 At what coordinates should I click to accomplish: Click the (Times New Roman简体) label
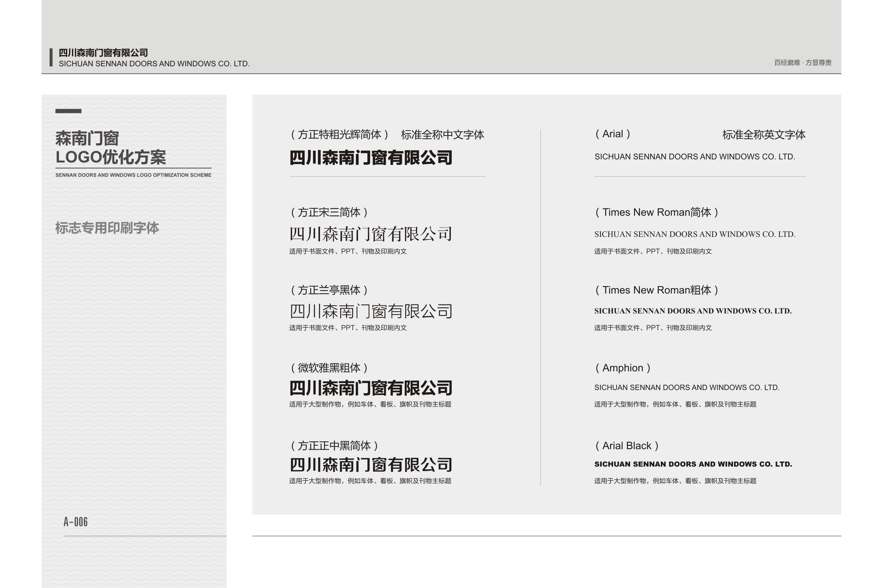pyautogui.click(x=656, y=212)
